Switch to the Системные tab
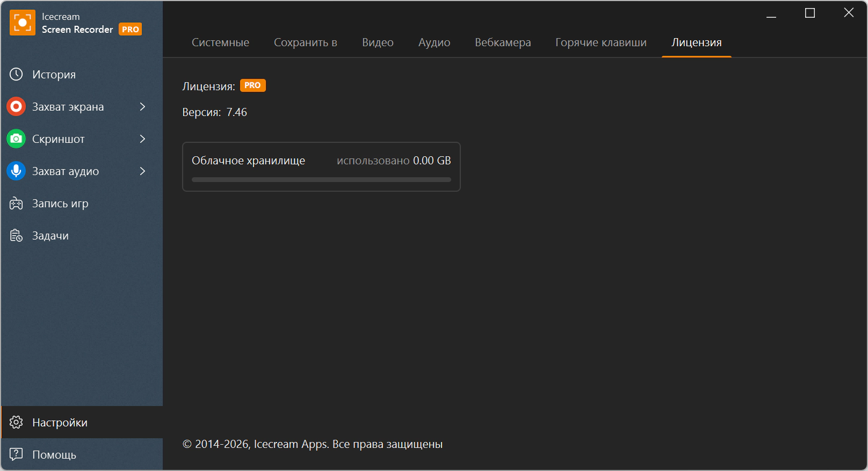This screenshot has width=868, height=471. [220, 42]
